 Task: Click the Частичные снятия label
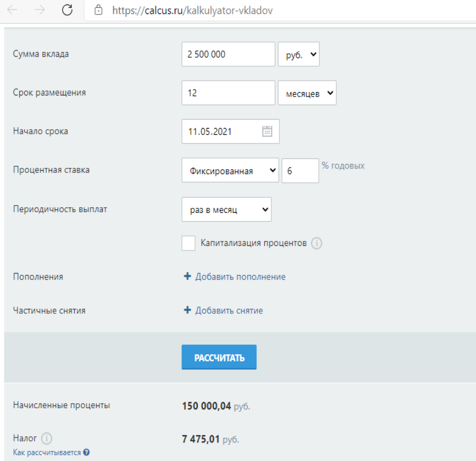coord(49,311)
